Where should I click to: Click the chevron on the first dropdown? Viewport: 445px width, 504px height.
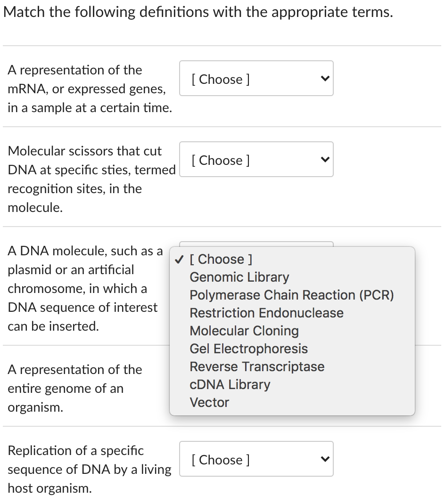(x=324, y=78)
